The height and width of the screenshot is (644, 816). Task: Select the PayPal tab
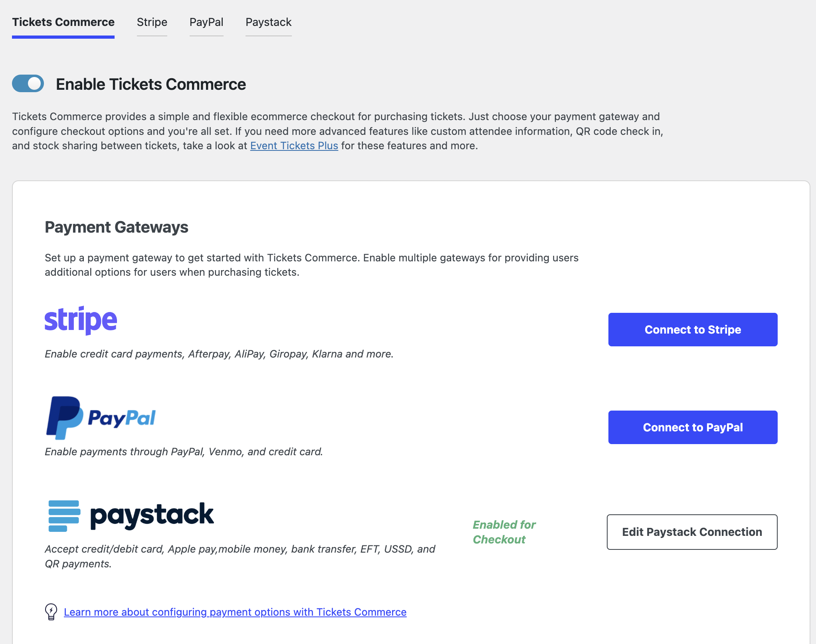(206, 22)
